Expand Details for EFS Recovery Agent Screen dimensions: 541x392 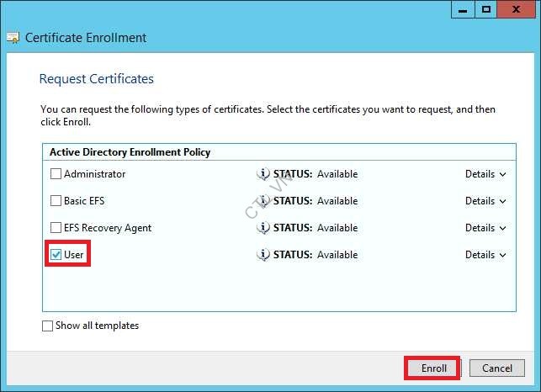point(485,228)
